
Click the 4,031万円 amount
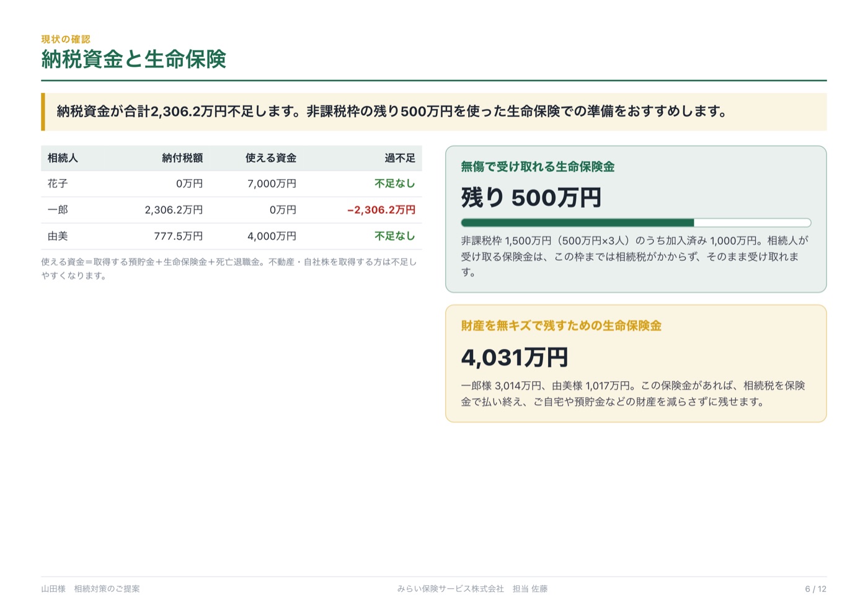click(x=515, y=358)
